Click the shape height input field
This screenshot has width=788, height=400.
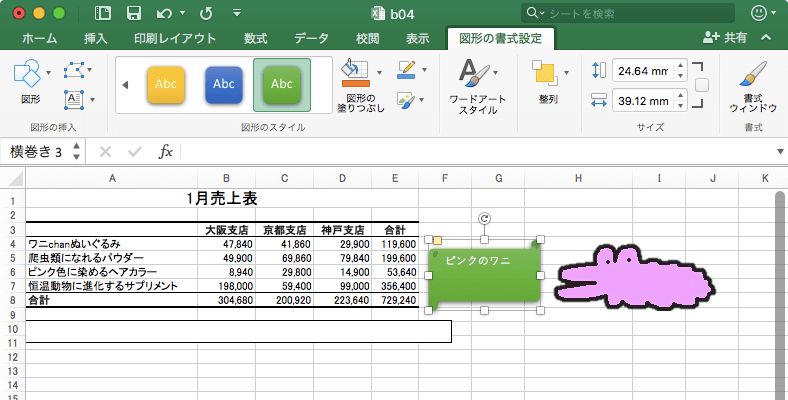[643, 70]
